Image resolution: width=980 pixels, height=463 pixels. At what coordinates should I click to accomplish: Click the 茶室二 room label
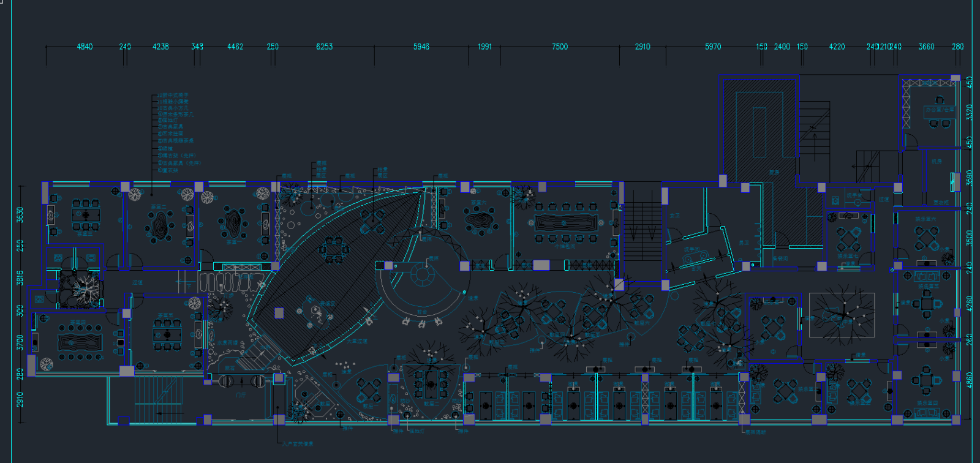[x=159, y=207]
